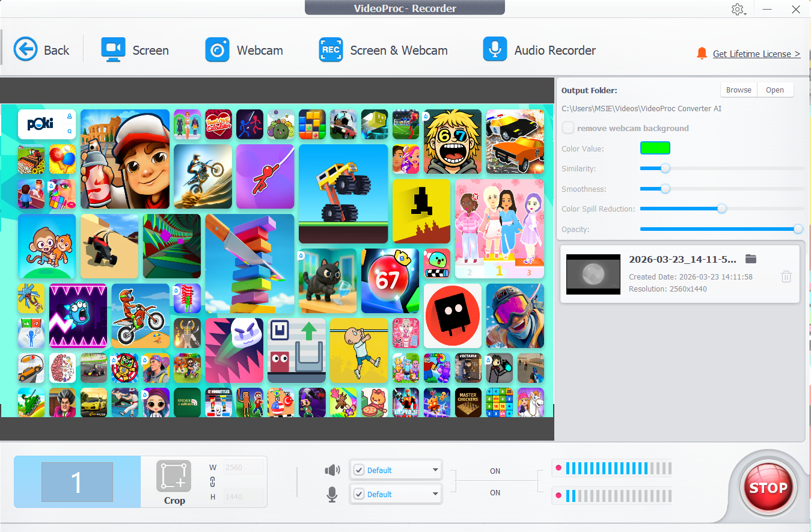This screenshot has height=532, width=811.
Task: Go back with the Back arrow button
Action: tap(41, 50)
